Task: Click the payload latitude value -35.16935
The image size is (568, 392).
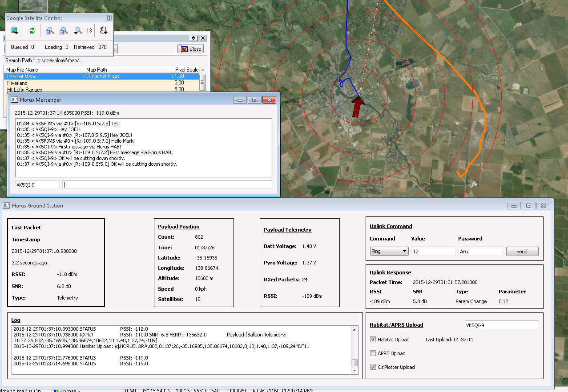Action: click(206, 258)
